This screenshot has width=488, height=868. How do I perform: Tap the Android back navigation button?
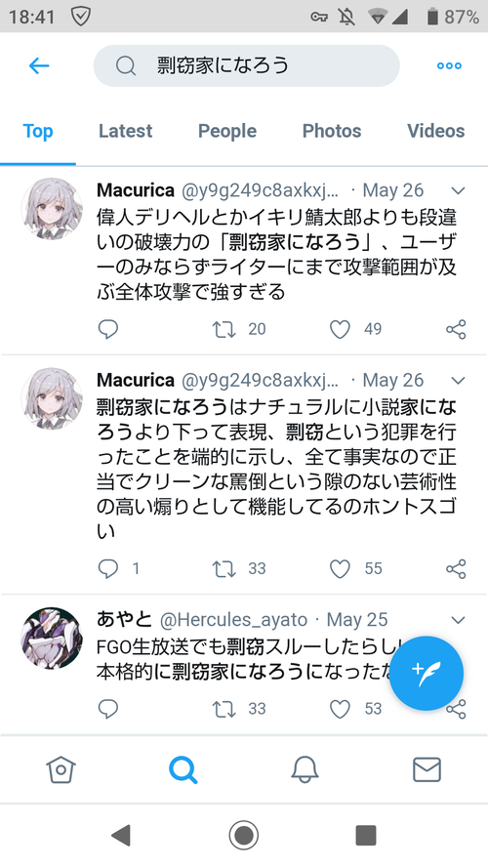pos(121,835)
